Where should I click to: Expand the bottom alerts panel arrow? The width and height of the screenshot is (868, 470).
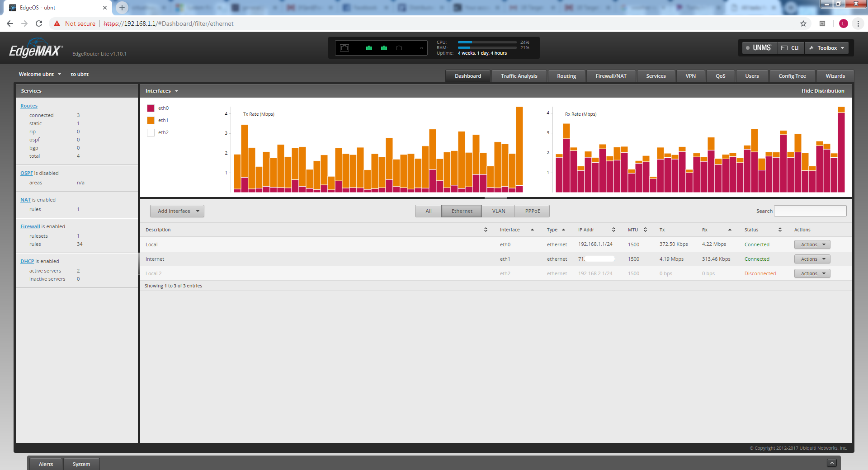click(832, 463)
